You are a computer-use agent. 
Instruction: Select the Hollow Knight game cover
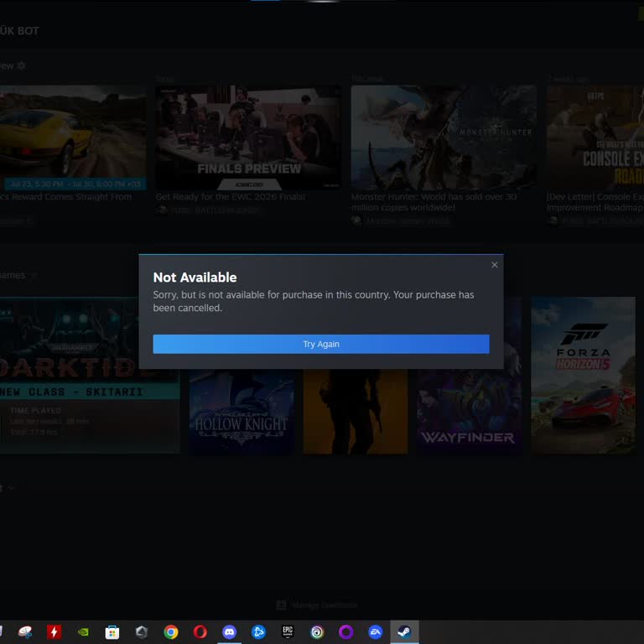[241, 412]
